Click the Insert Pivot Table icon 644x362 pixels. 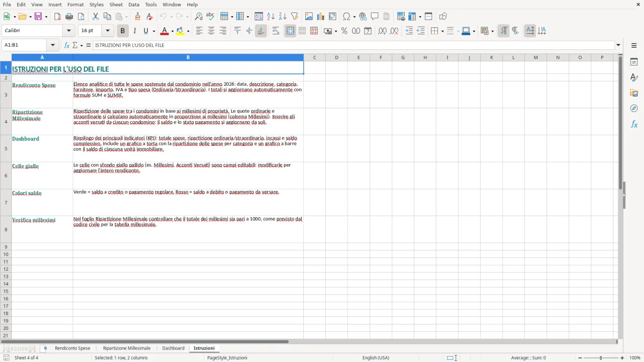click(x=332, y=17)
